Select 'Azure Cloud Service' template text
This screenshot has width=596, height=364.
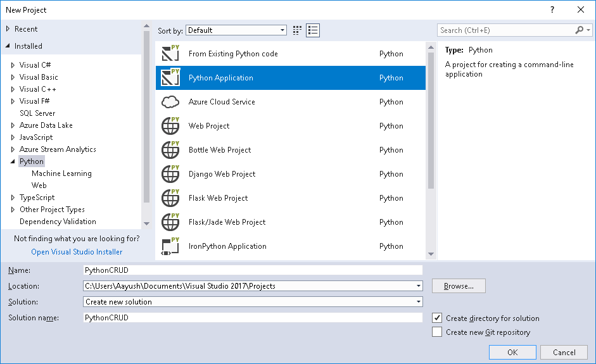tap(222, 102)
